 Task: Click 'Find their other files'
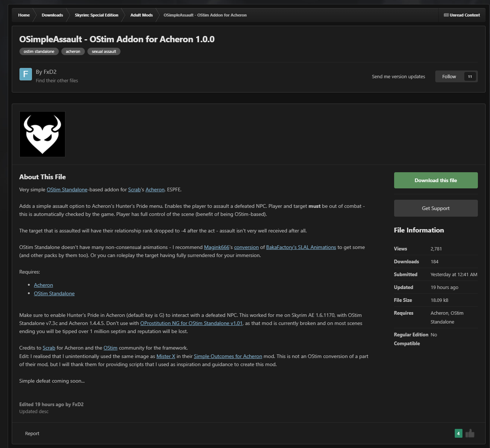pos(57,81)
